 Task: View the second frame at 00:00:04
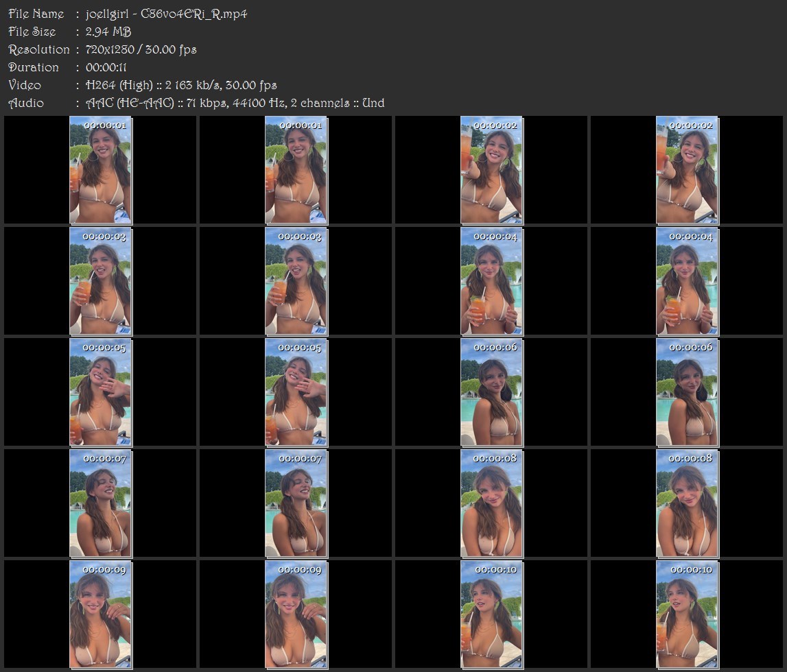[x=687, y=281]
